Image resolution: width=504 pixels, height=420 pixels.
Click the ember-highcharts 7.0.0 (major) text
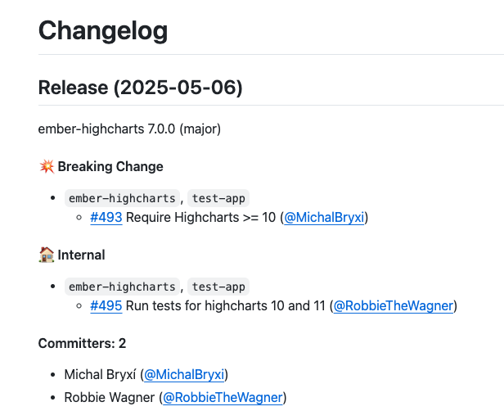tap(129, 129)
